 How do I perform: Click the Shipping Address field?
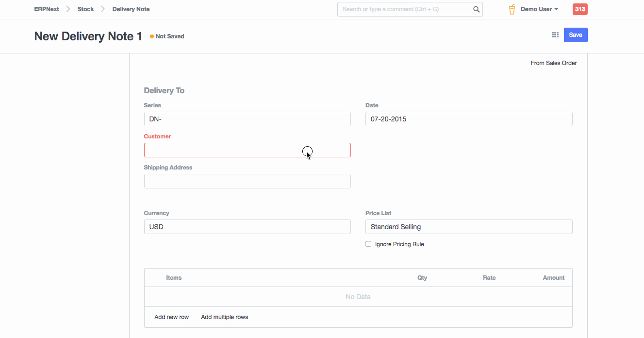click(x=247, y=181)
